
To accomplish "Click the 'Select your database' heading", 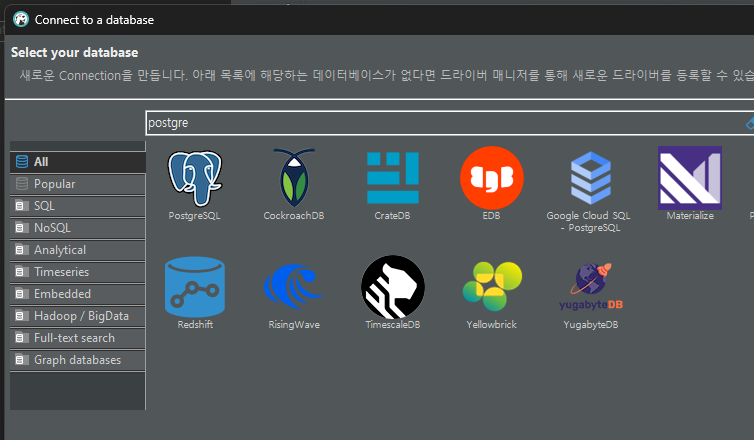I will pos(75,52).
